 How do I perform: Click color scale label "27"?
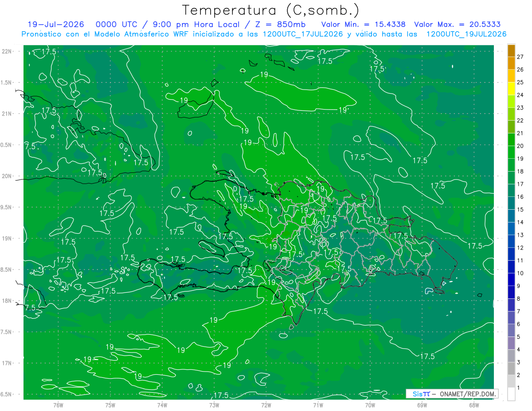[x=520, y=57]
